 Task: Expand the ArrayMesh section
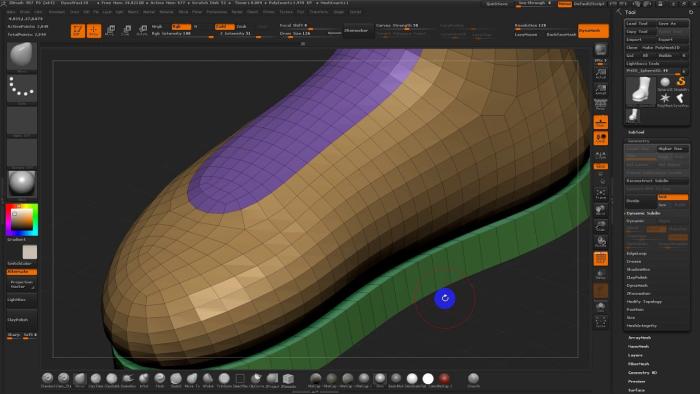[639, 338]
